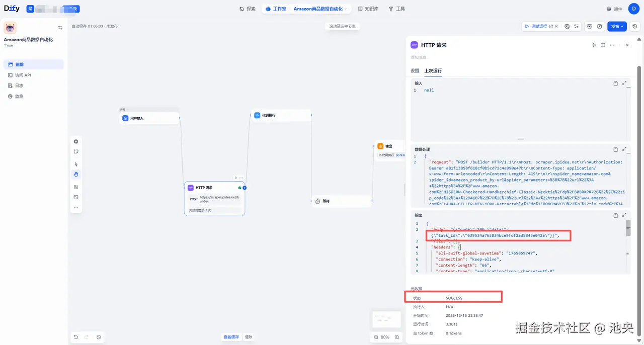Screen dimensions: 644x345
Task: Expand the 数据处理 section fullscreen
Action: click(624, 149)
